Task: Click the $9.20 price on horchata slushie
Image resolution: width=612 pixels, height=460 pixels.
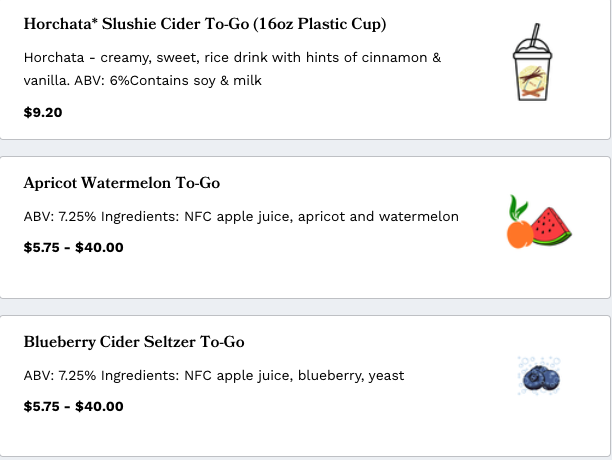Action: coord(43,112)
